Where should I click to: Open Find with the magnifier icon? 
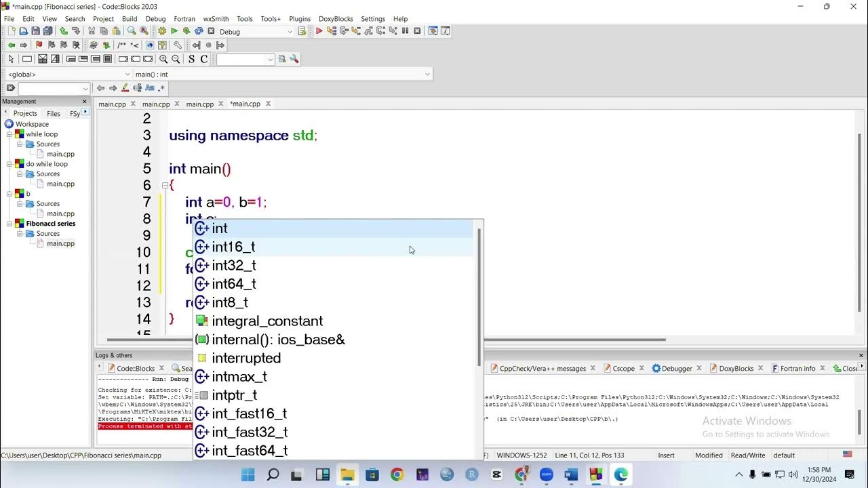(132, 31)
